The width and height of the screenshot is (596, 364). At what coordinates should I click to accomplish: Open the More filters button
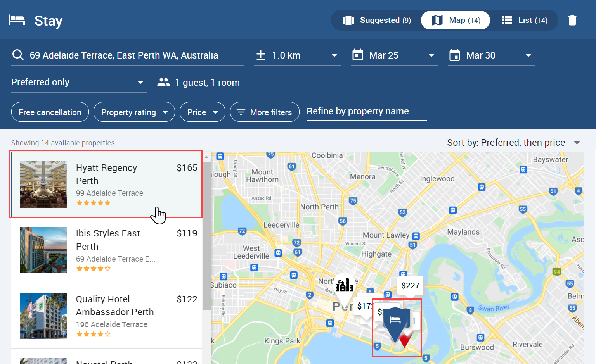[x=265, y=112]
